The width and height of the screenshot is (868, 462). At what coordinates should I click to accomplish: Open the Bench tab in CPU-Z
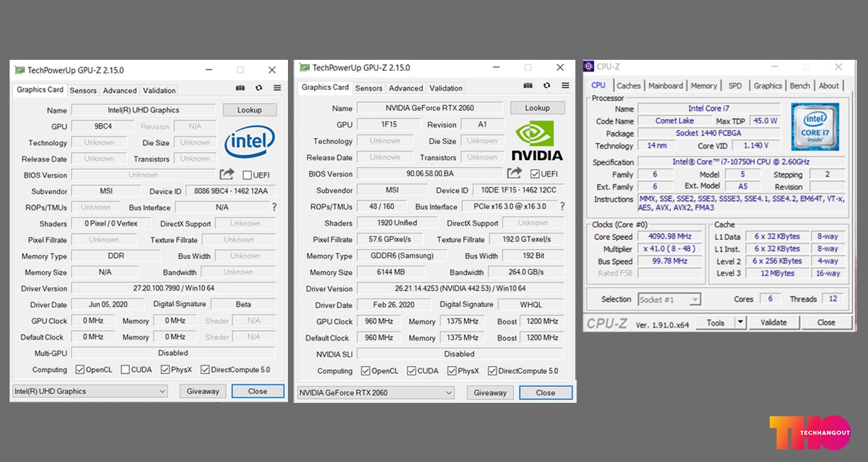coord(800,86)
